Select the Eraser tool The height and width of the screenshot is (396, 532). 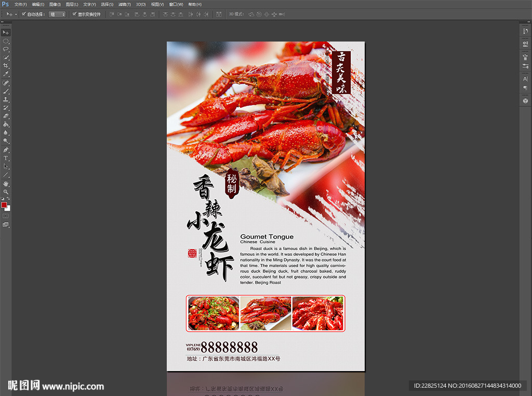(x=6, y=116)
